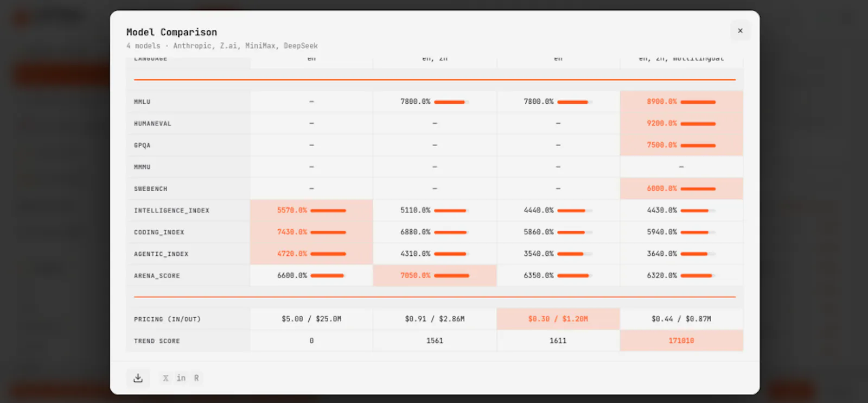Click the INTELLIGENCE_INDEX row label

[x=171, y=210]
